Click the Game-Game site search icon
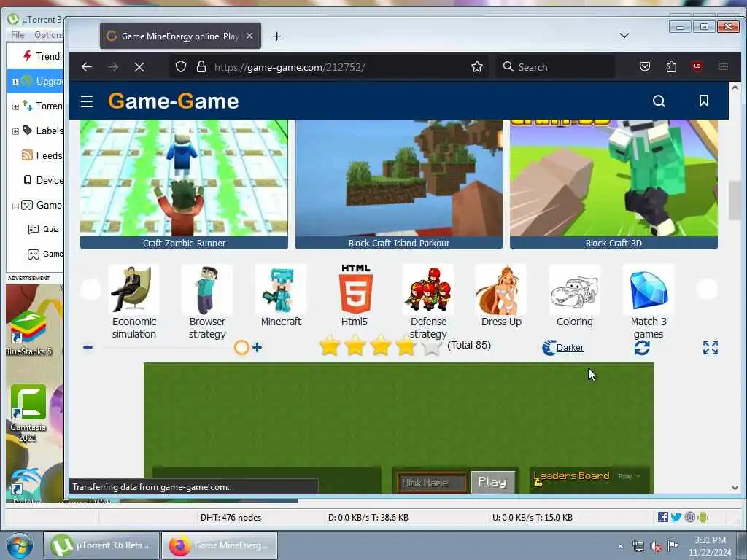This screenshot has height=560, width=747. point(659,101)
